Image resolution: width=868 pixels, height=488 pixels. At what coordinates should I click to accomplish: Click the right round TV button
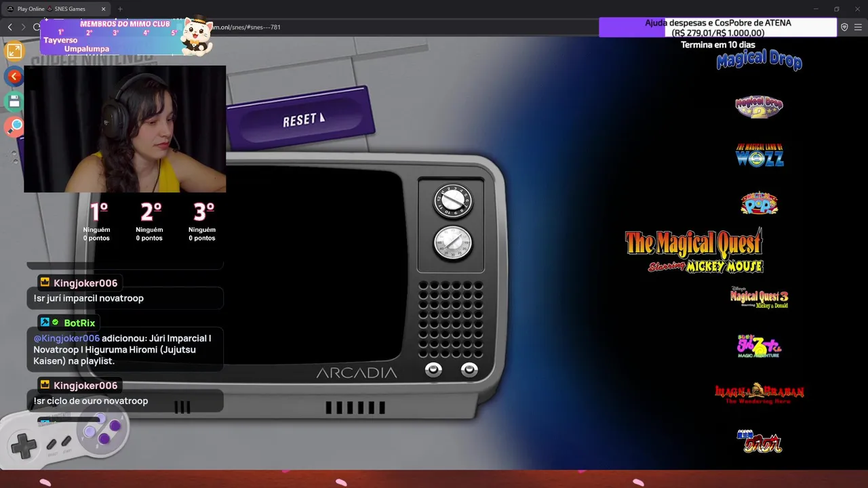click(469, 369)
